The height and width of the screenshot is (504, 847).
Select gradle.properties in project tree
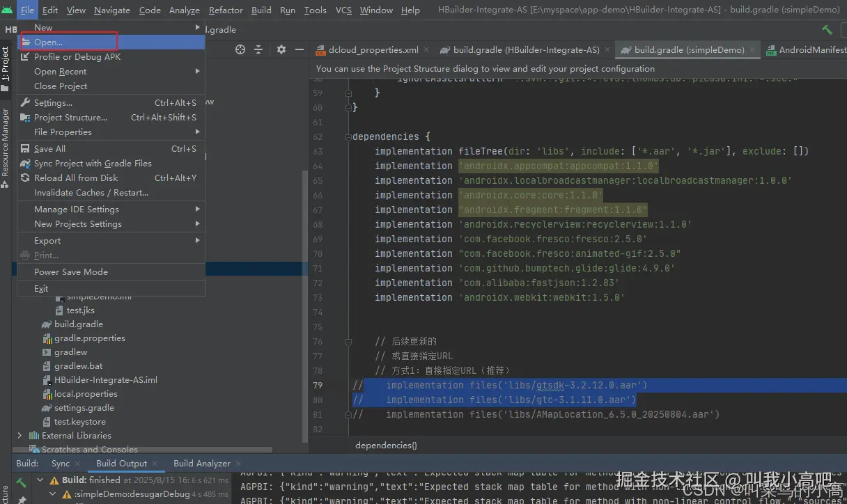tap(90, 338)
